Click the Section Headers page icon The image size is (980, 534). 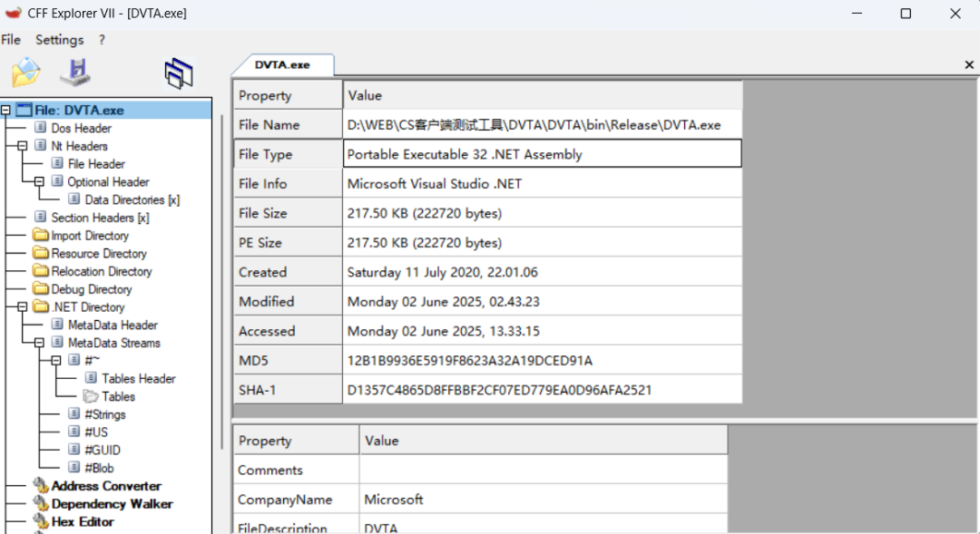coord(41,217)
